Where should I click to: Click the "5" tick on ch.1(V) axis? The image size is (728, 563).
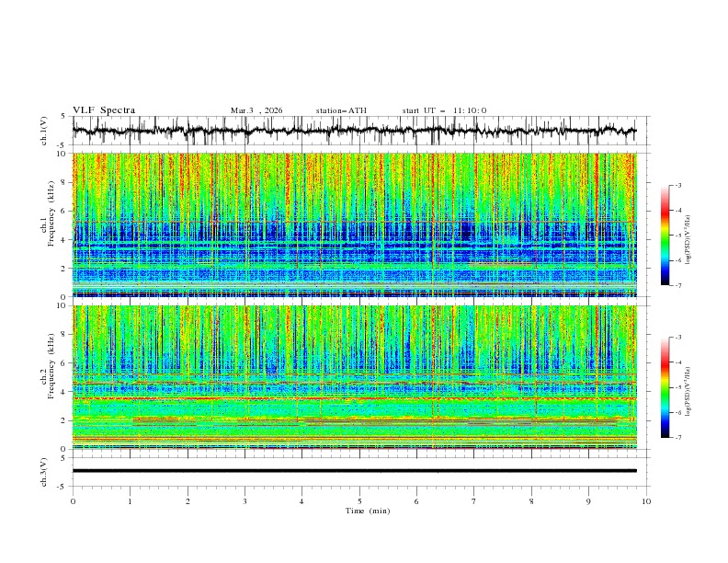63,116
